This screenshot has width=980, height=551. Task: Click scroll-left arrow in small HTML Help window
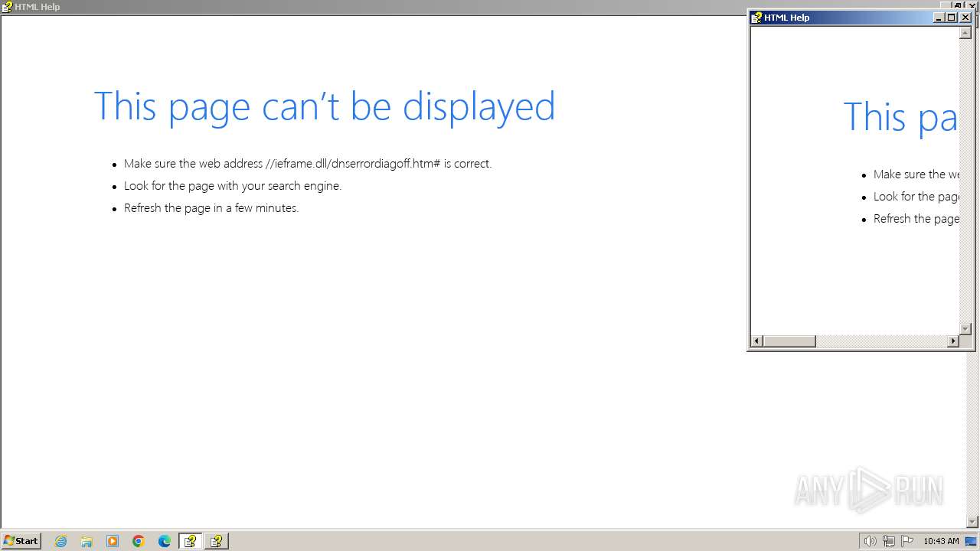tap(757, 341)
